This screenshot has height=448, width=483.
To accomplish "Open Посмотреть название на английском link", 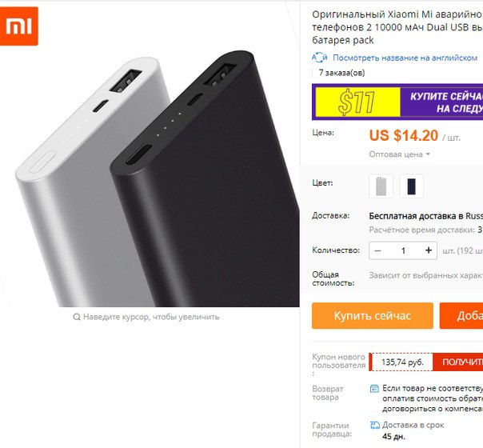I will click(x=405, y=58).
